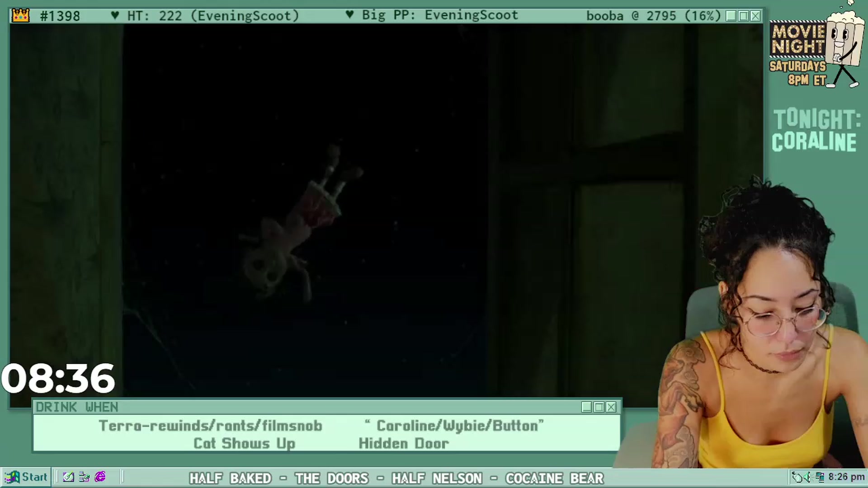
Task: Close the main movie window
Action: click(x=755, y=16)
